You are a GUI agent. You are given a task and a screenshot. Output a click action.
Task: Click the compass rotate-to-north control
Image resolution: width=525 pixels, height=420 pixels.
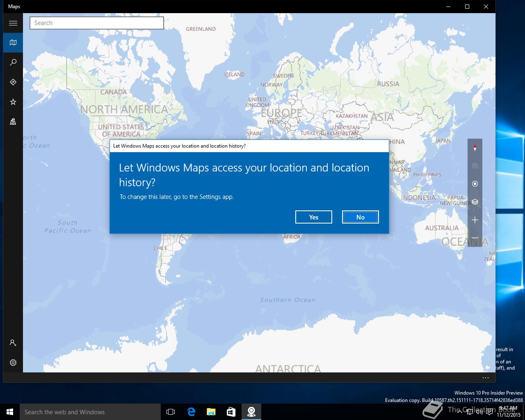coord(475,148)
